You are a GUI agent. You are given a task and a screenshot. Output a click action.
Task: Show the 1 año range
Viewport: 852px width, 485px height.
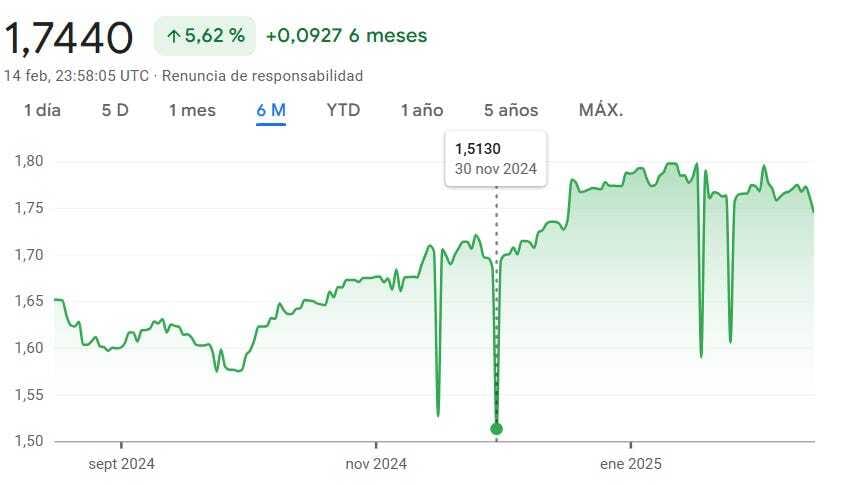click(x=422, y=110)
